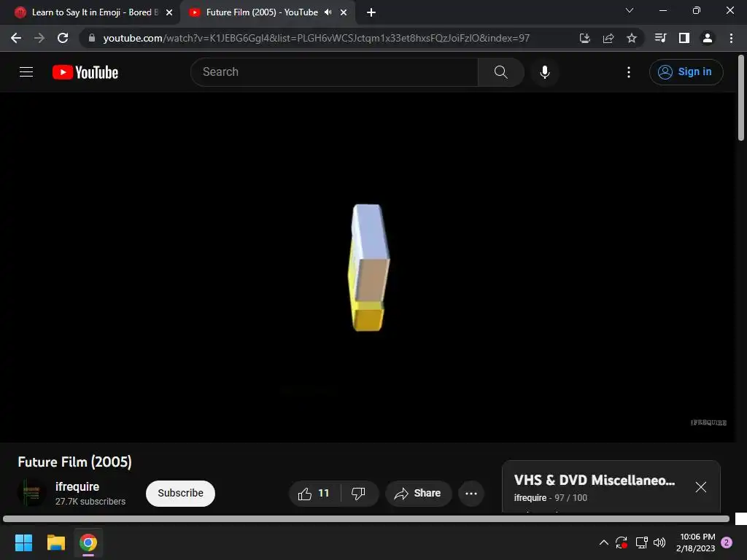
Task: Open the ifrequire channel name link
Action: click(77, 486)
